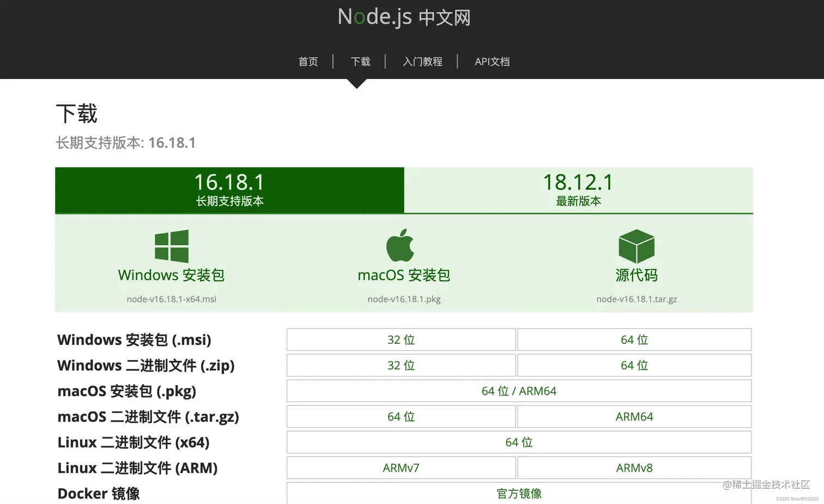Click the Node.js 中文网 site logo

404,17
